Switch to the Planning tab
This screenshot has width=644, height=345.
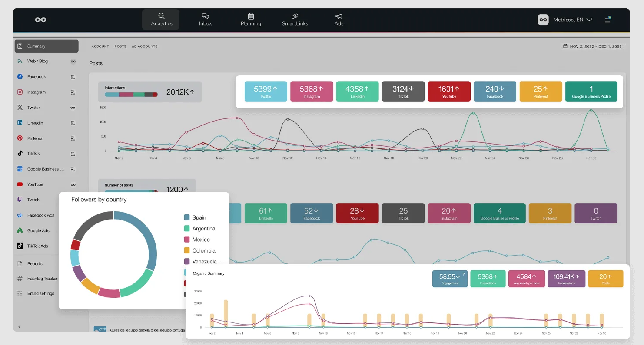tap(251, 20)
